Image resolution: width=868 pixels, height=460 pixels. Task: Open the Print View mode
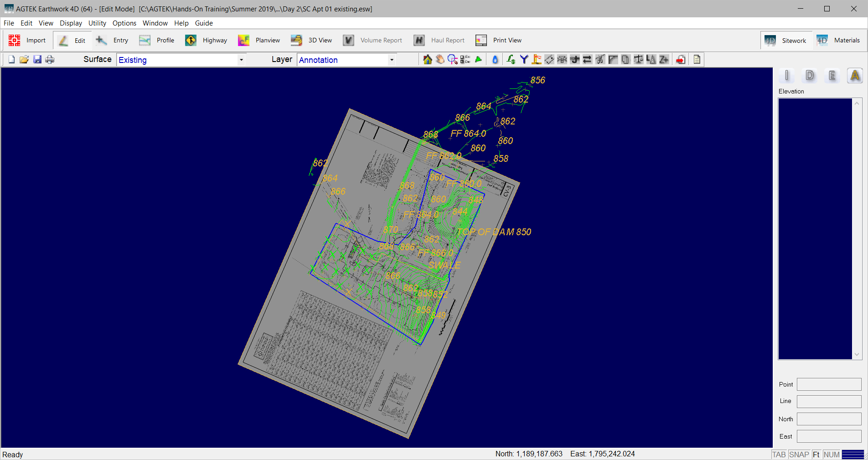point(499,41)
